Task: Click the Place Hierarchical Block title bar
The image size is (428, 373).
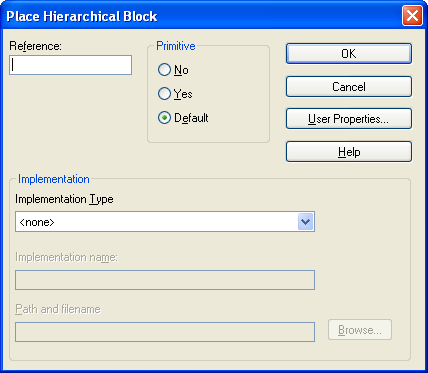Action: (x=200, y=16)
